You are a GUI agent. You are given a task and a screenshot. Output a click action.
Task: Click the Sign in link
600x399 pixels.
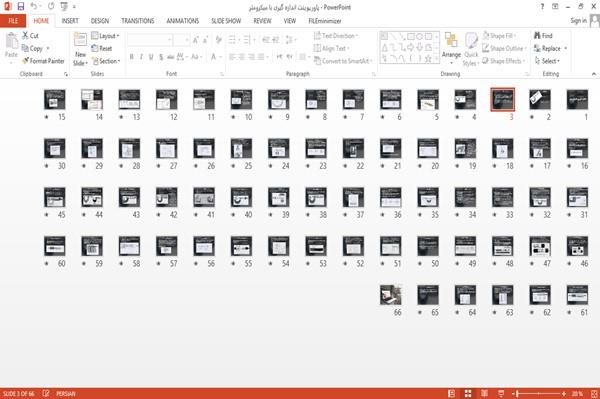pos(579,21)
